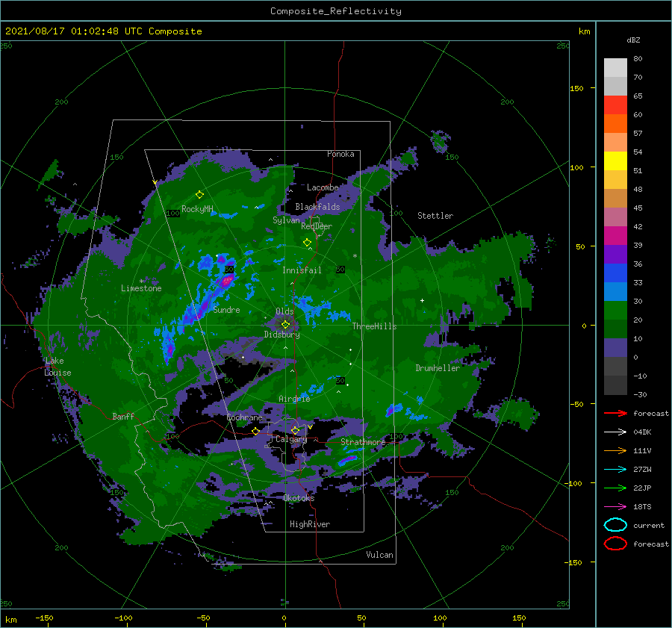The width and height of the screenshot is (672, 628).
Task: Click the RockyMH label text
Action: pos(197,209)
